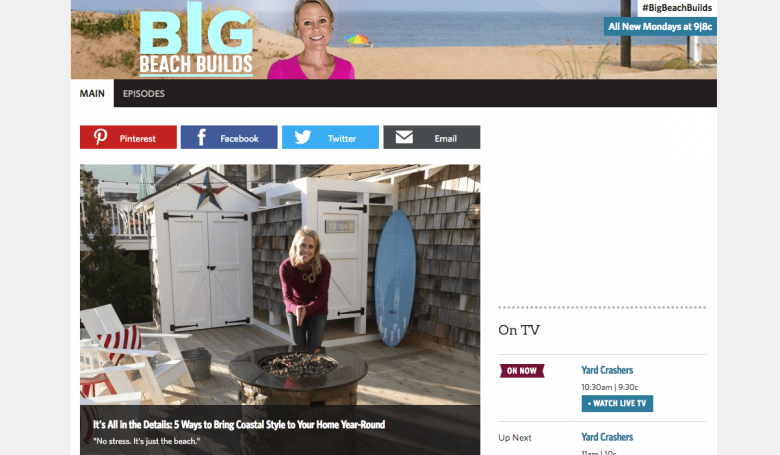
Task: Switch to the MAIN tab
Action: tap(93, 93)
